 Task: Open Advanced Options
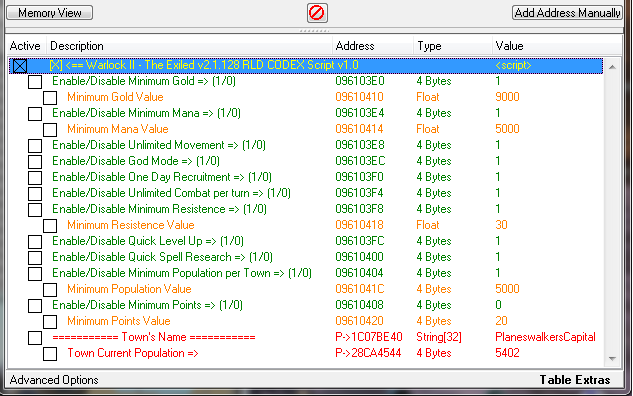pyautogui.click(x=54, y=380)
